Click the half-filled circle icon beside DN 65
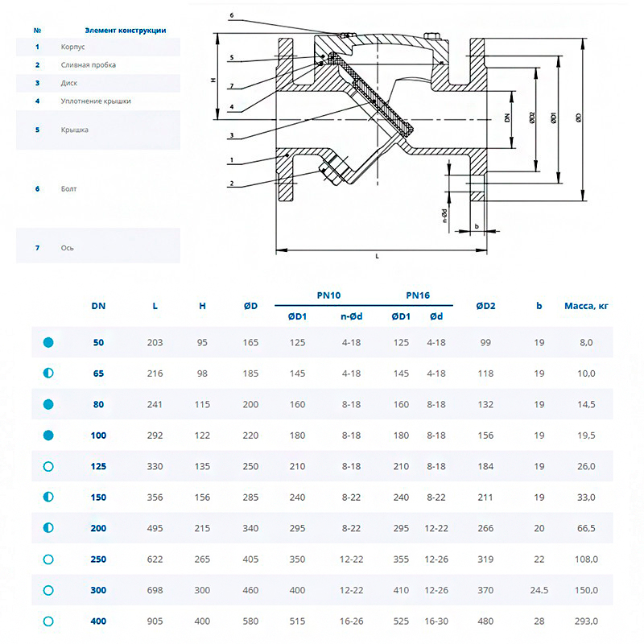Screen dimensions: 644x644 pos(48,374)
